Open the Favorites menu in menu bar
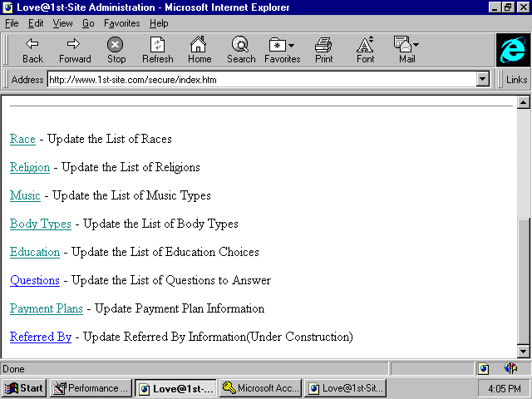This screenshot has width=532, height=399. coord(122,23)
